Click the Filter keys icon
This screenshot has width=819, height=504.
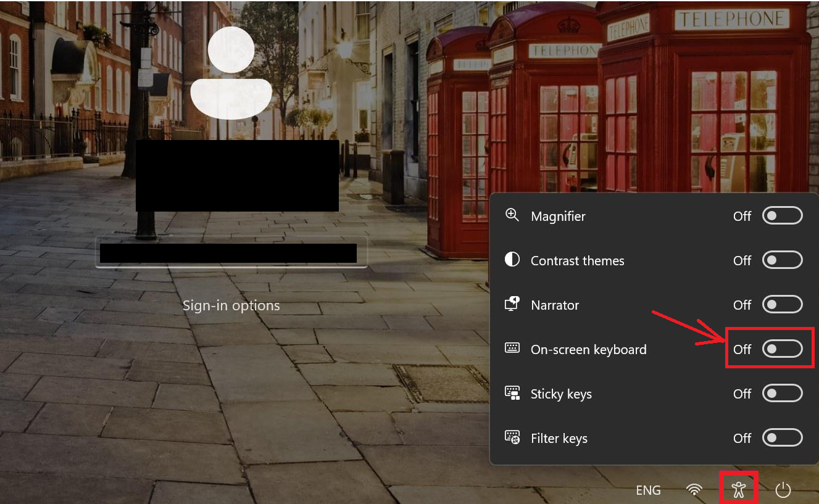click(512, 437)
